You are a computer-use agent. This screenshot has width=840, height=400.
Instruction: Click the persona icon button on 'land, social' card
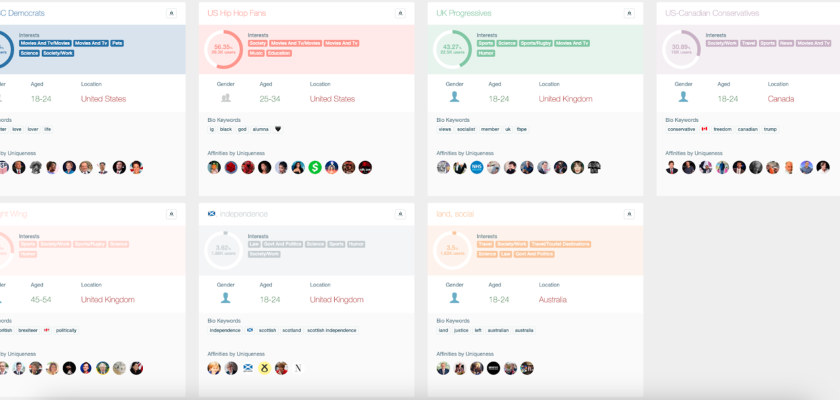(628, 214)
